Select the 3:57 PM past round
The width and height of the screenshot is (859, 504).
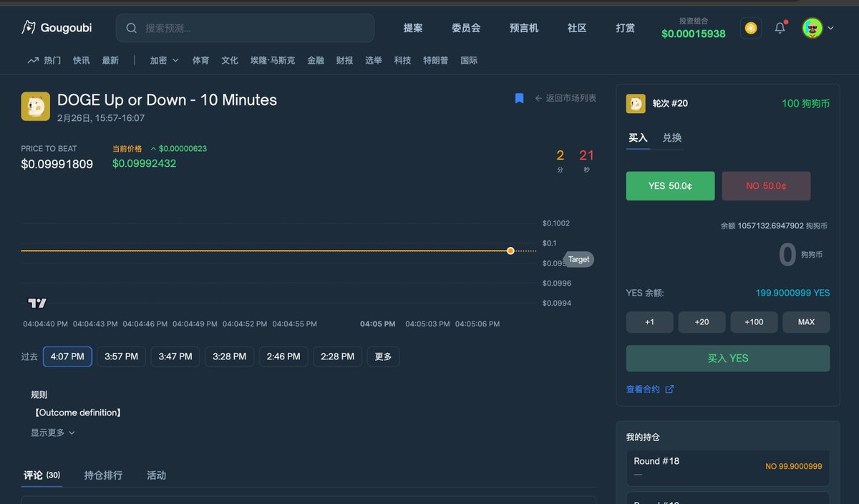[x=122, y=357]
